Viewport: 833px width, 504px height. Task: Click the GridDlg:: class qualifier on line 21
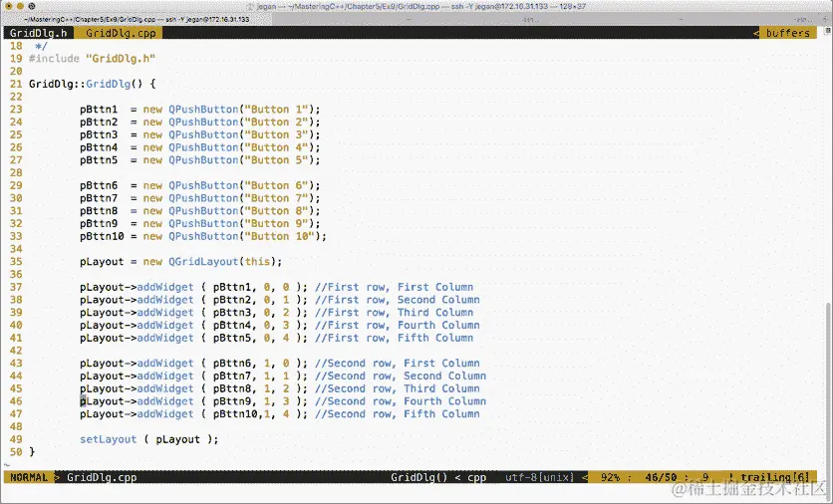[57, 84]
